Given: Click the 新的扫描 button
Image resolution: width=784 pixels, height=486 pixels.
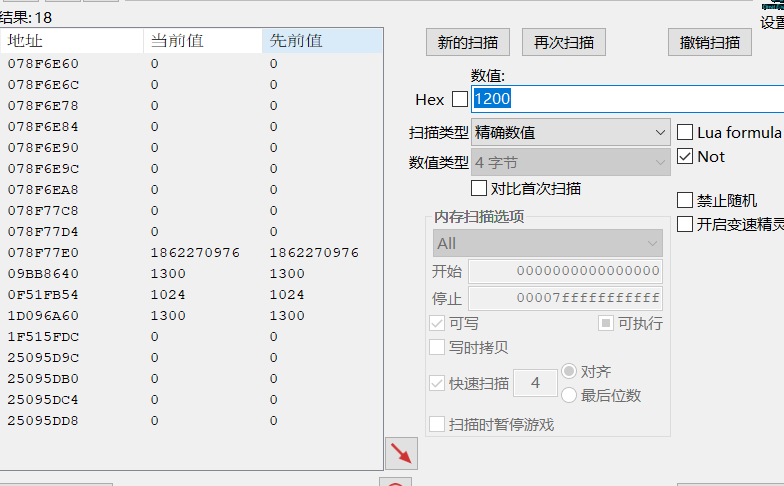Looking at the screenshot, I should (x=468, y=42).
